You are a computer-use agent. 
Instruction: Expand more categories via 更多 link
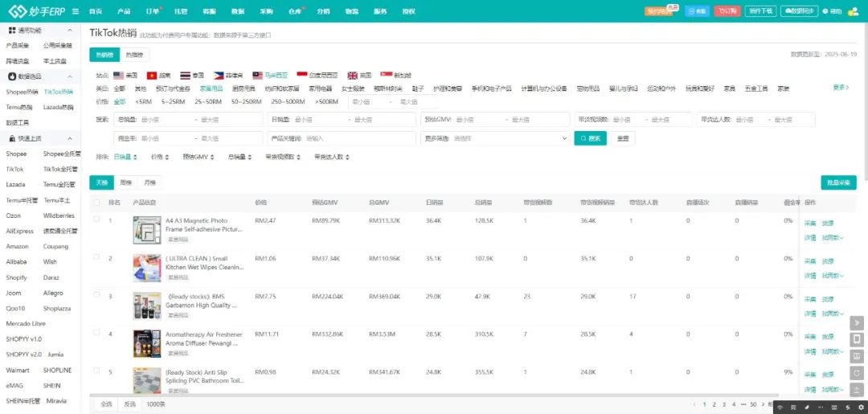[x=841, y=88]
